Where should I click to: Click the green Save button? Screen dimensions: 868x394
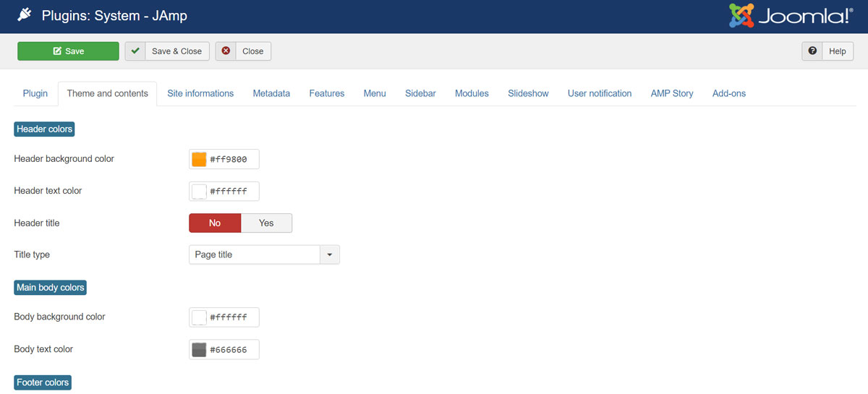(x=68, y=51)
